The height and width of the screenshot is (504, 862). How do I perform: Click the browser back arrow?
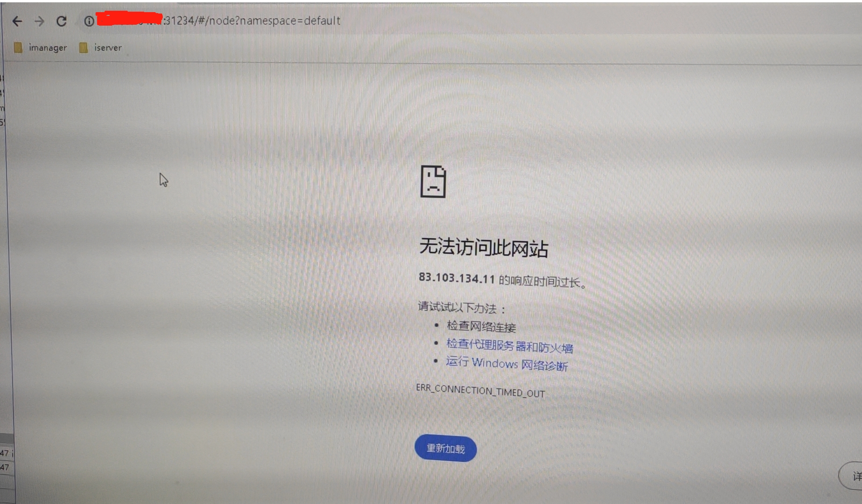coord(17,21)
